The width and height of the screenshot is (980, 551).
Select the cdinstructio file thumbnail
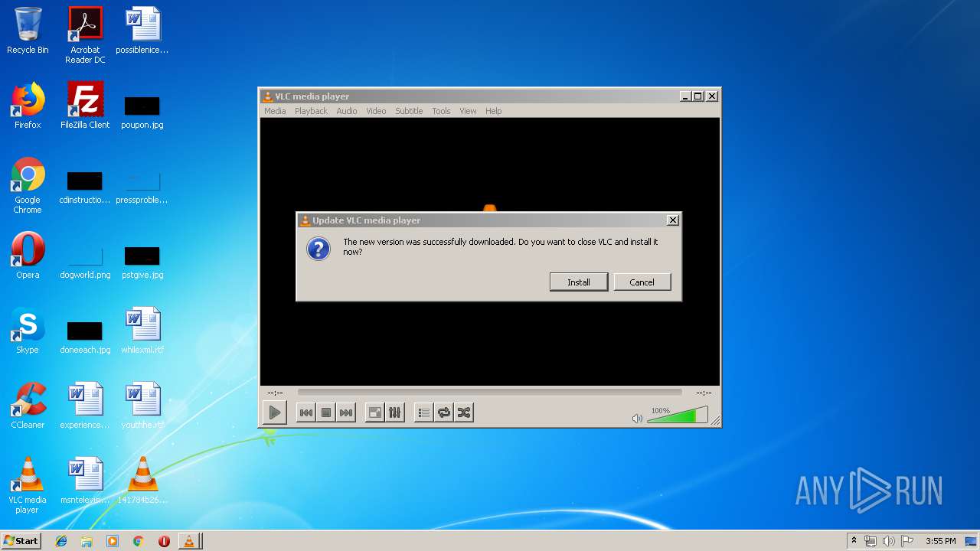click(x=85, y=187)
